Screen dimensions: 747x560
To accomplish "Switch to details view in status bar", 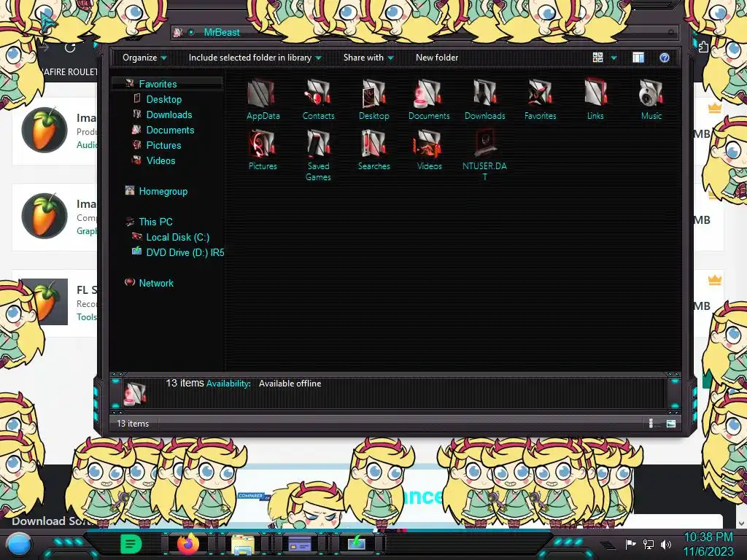I will tap(651, 424).
